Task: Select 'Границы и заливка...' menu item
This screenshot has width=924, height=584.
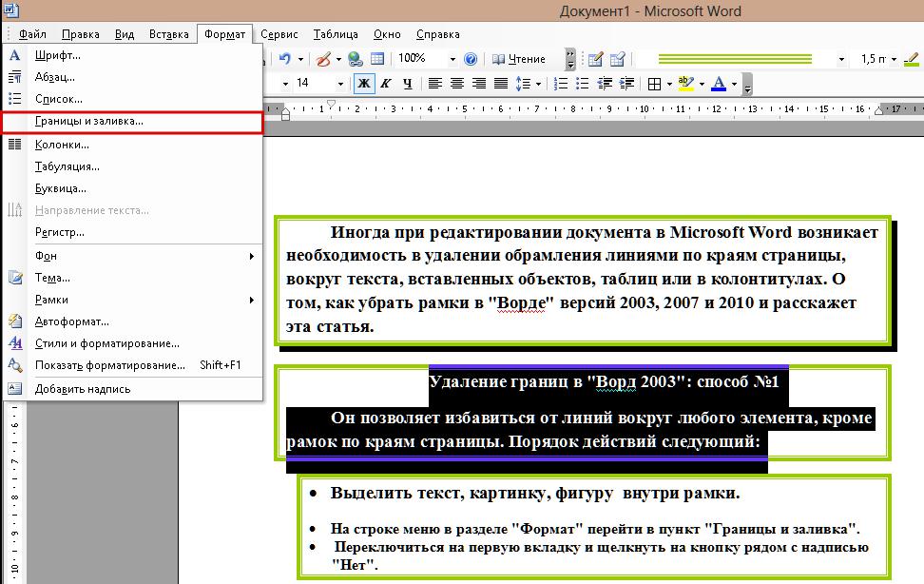Action: coord(88,122)
